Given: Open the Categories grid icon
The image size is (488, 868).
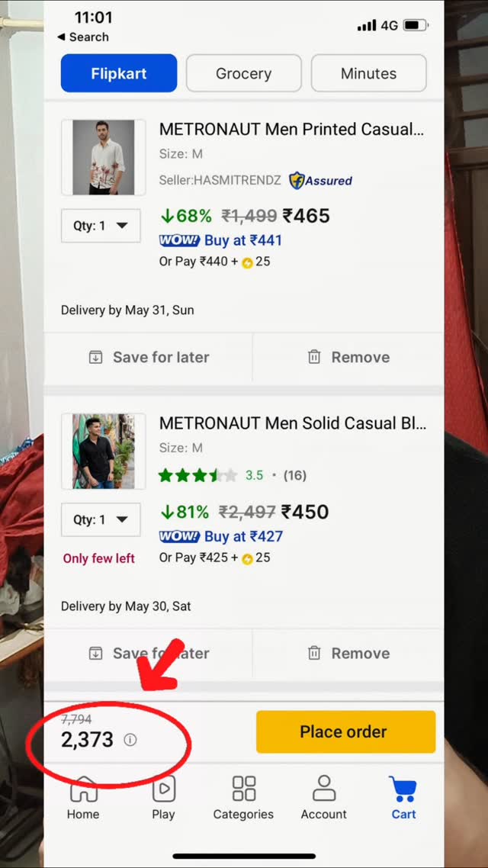Looking at the screenshot, I should coord(243,788).
